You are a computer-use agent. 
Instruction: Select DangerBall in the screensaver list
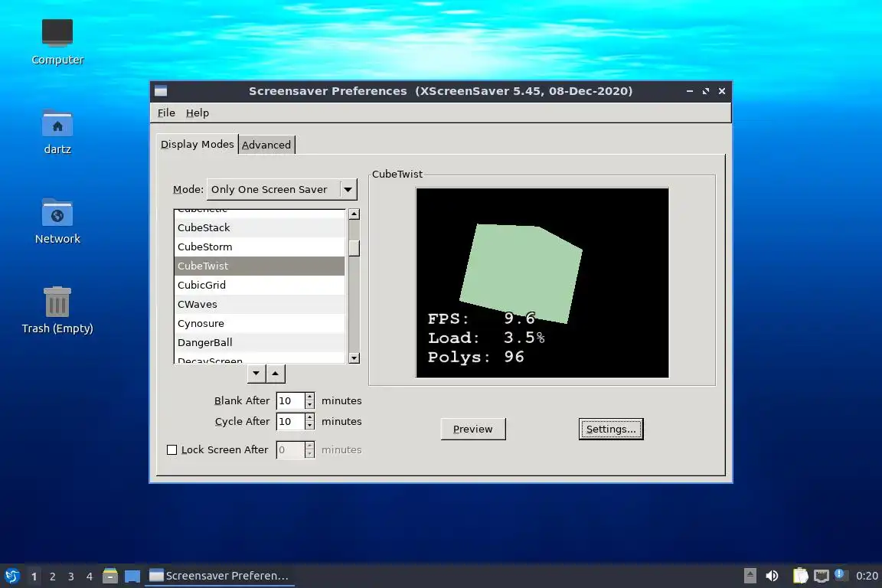[x=260, y=343]
